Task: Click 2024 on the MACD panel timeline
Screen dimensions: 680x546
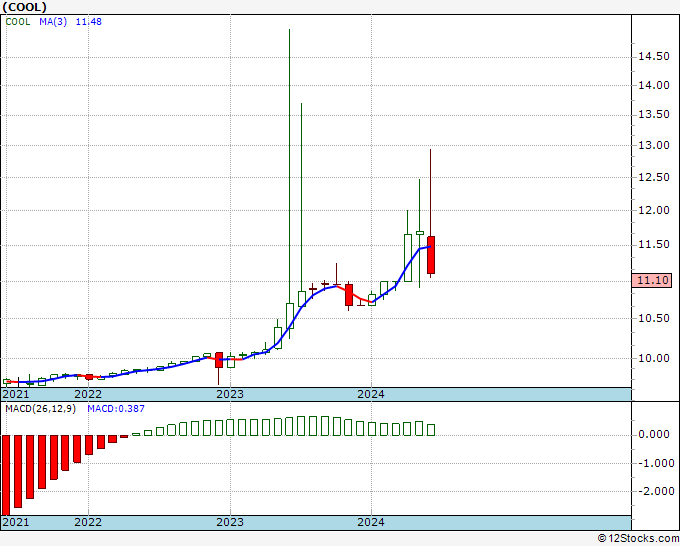Action: (371, 522)
